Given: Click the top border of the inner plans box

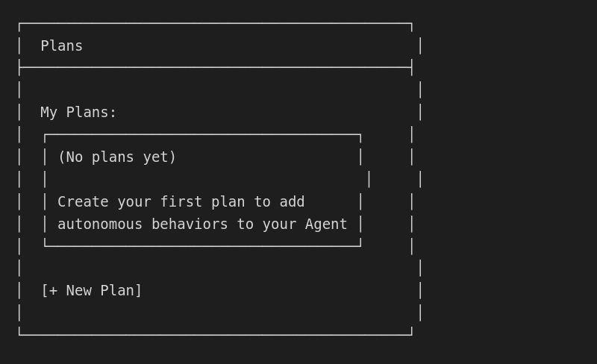Looking at the screenshot, I should pyautogui.click(x=202, y=135).
